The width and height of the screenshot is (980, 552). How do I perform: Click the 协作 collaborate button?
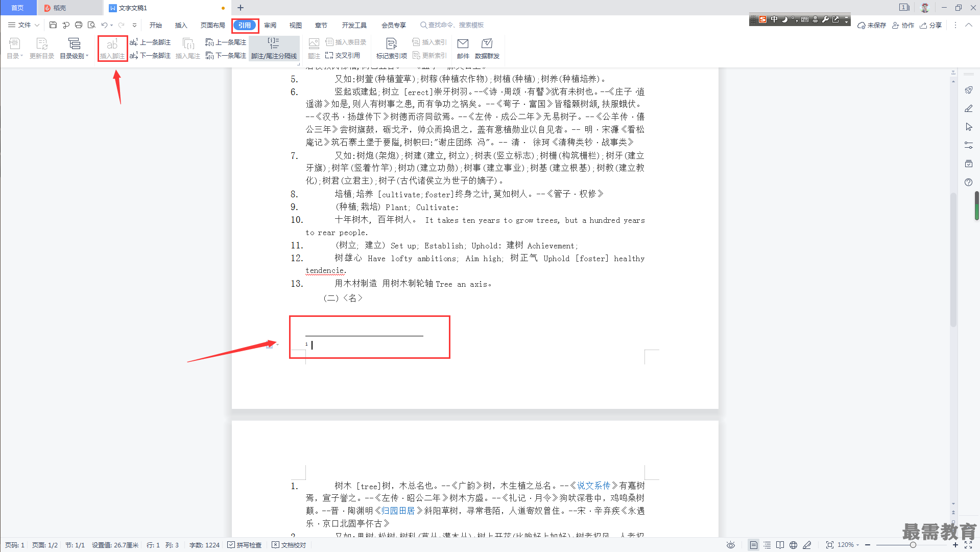pos(903,25)
